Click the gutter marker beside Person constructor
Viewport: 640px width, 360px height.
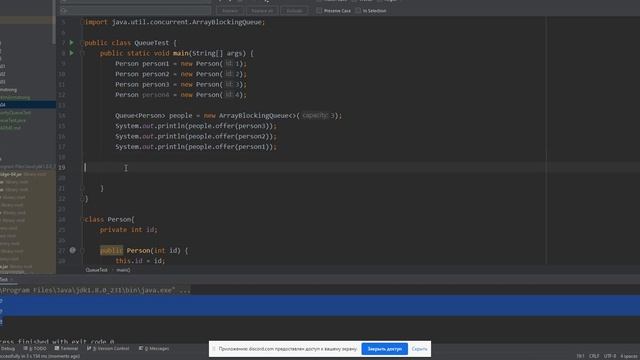(x=72, y=250)
